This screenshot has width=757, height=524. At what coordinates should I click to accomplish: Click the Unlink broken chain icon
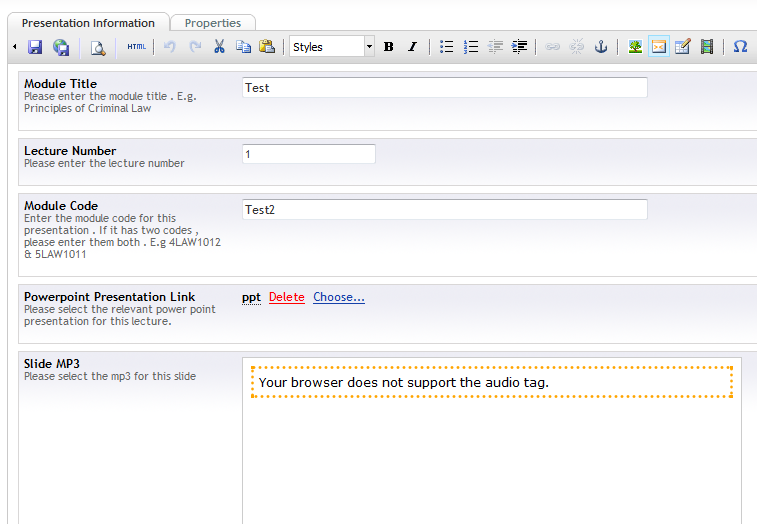[x=576, y=47]
